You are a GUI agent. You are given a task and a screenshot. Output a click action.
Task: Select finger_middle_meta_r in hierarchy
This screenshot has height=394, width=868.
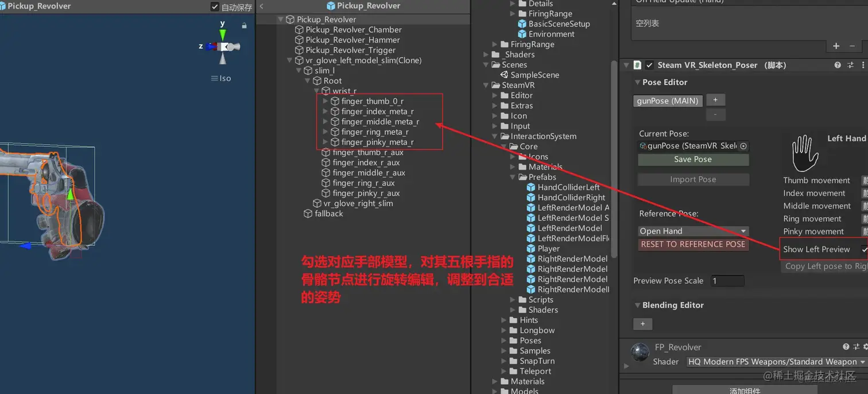coord(380,122)
